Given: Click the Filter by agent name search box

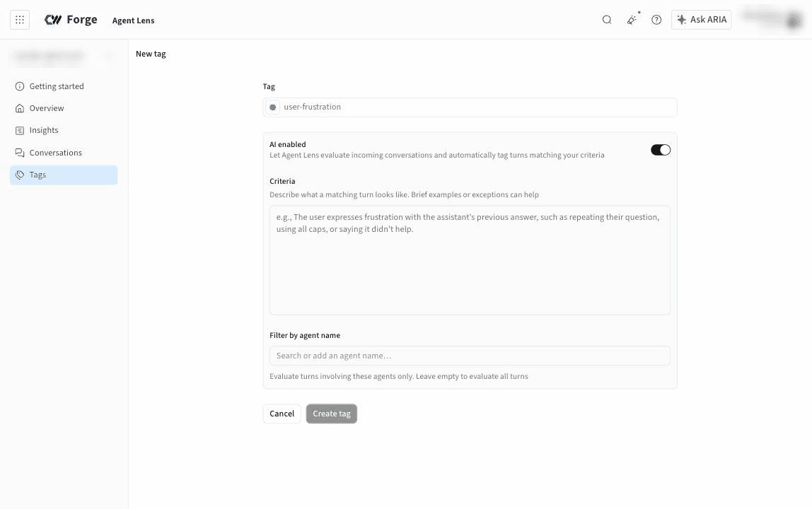Looking at the screenshot, I should point(470,356).
